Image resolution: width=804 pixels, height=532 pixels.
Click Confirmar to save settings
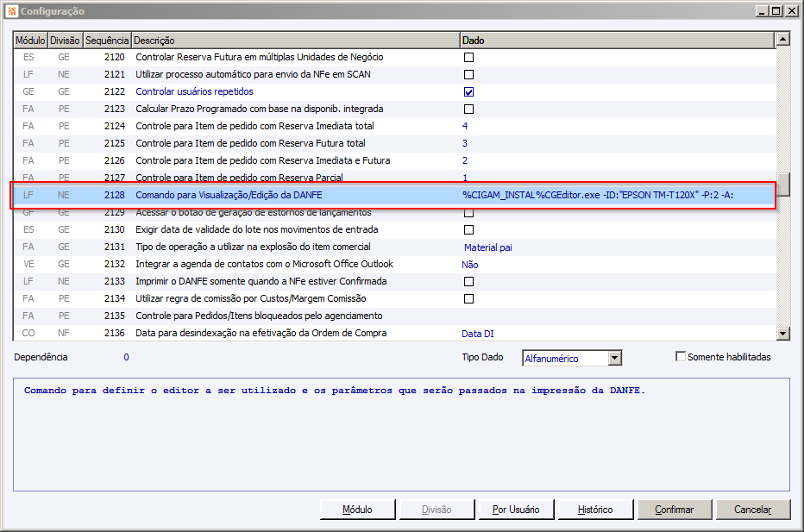[675, 510]
